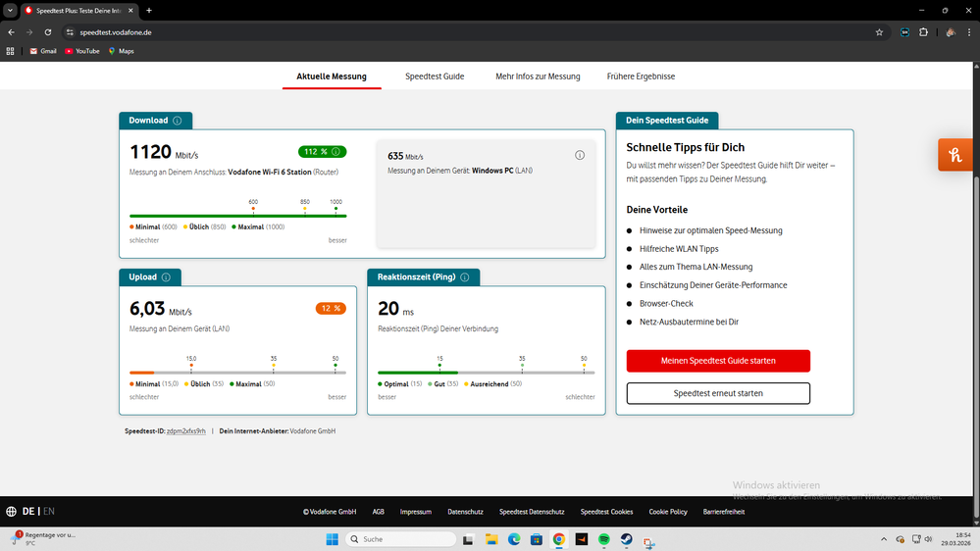Open Speedtest-ID zdpm2xfxs9rh link

click(186, 431)
